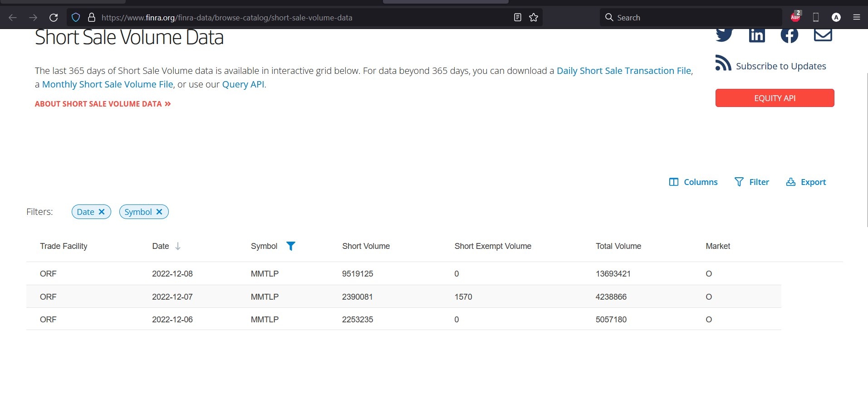Open the tracking protection shield icon

coord(76,18)
